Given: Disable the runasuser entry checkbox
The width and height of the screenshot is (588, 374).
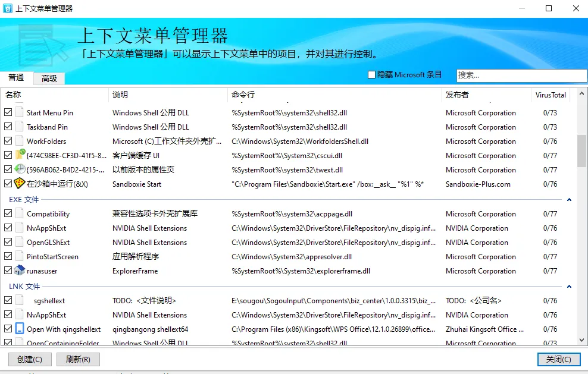Looking at the screenshot, I should 8,270.
